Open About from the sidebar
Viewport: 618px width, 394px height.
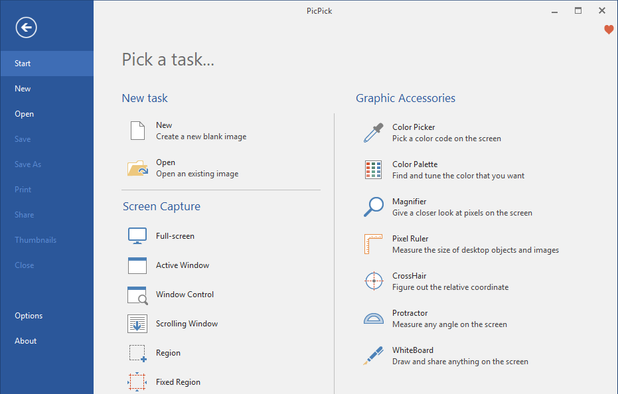47,341
